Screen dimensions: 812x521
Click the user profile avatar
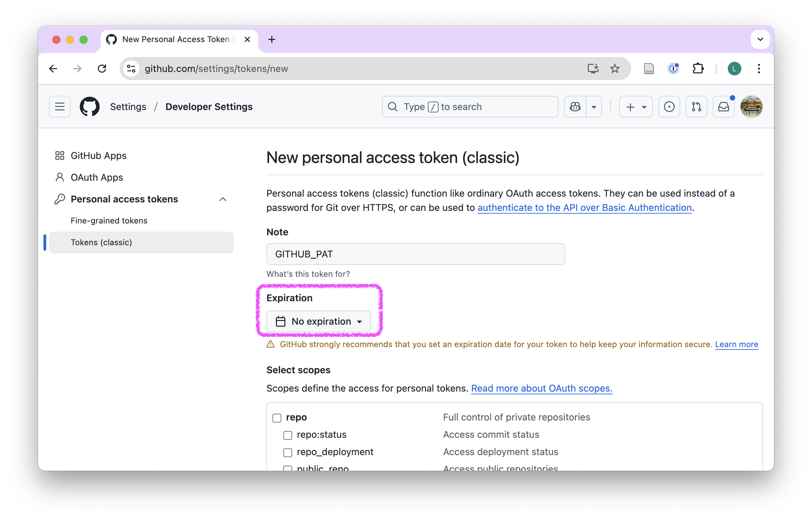[x=751, y=107]
